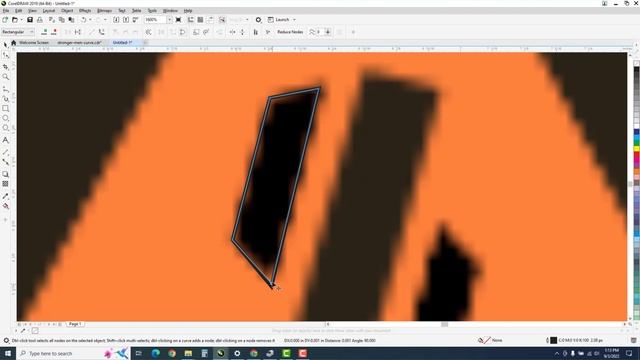Image resolution: width=640 pixels, height=360 pixels.
Task: Select the Ellipse tool
Action: [x=6, y=118]
